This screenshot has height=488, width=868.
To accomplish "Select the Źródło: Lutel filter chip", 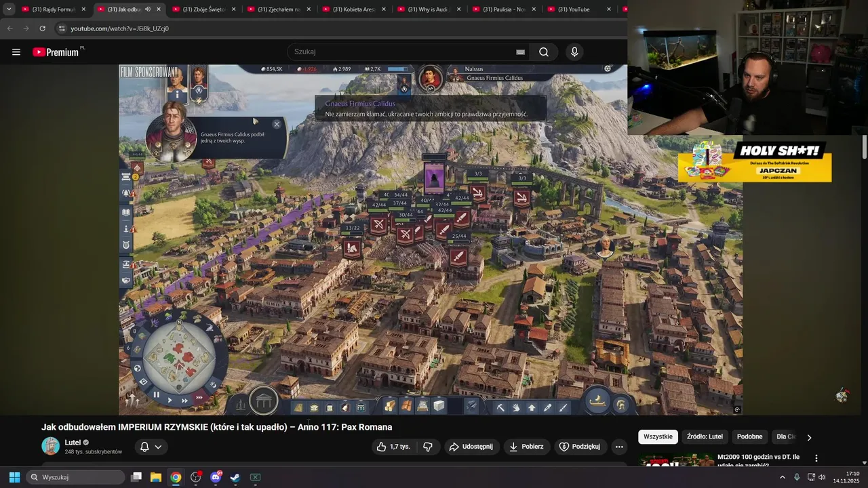I will pyautogui.click(x=705, y=436).
